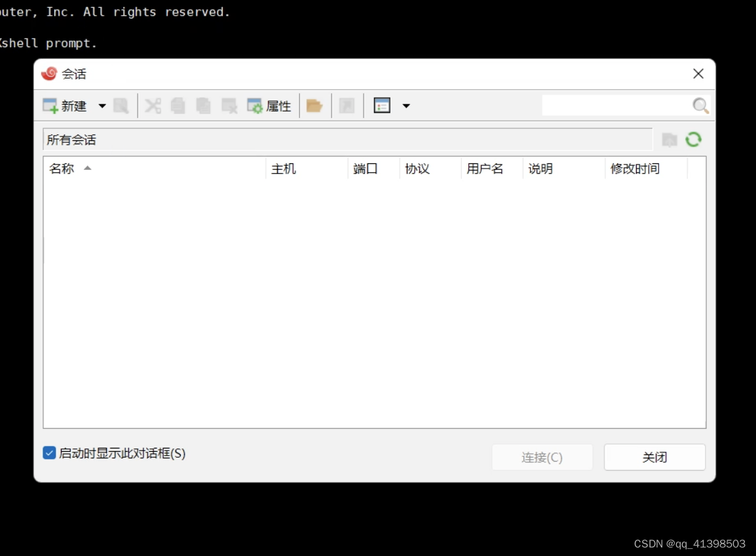Click the up-folder icon beside path bar

coord(670,140)
